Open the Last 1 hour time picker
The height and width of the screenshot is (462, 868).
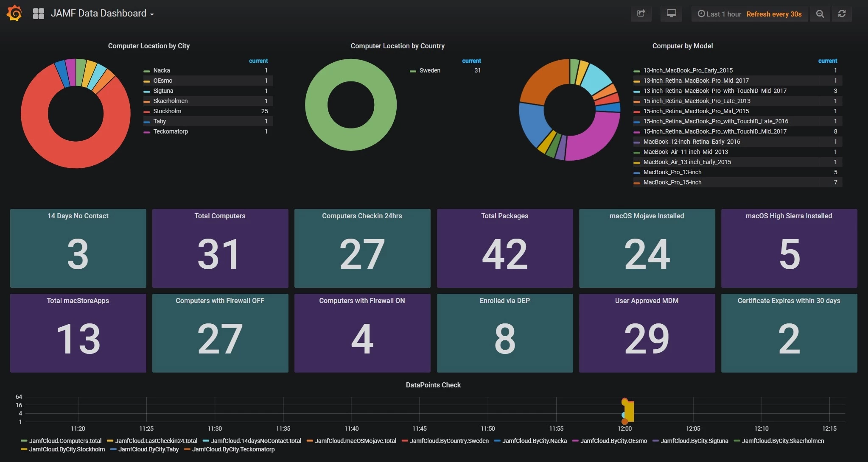[720, 14]
